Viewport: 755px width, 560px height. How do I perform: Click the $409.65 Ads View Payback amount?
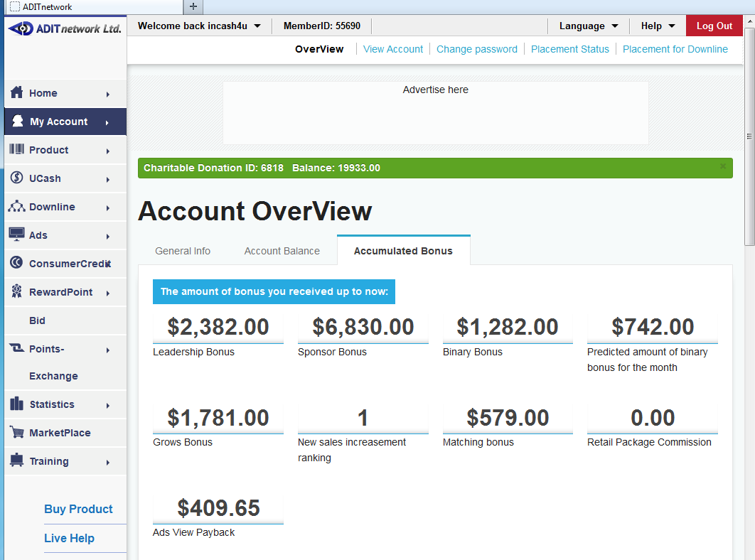(x=218, y=508)
